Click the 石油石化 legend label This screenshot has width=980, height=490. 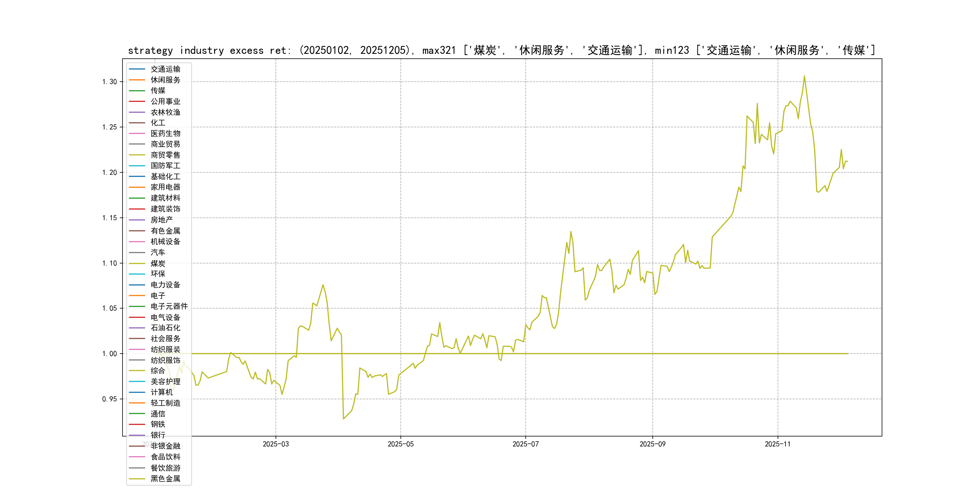[165, 328]
